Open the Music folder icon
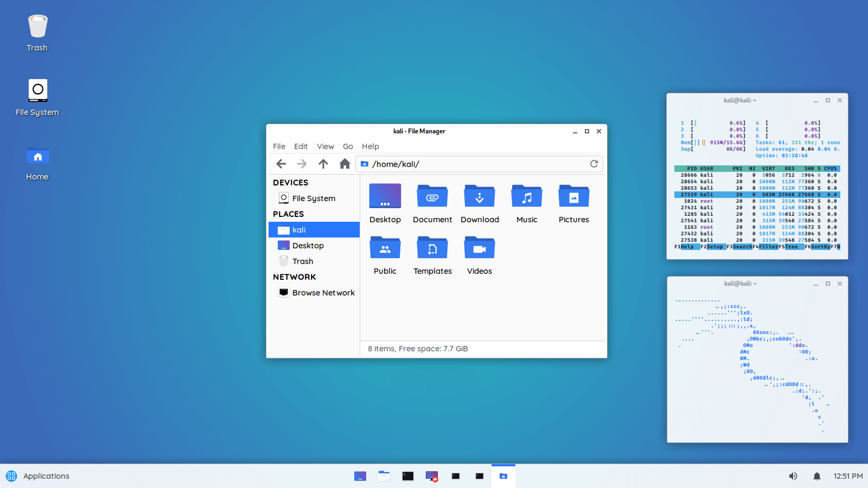 526,196
